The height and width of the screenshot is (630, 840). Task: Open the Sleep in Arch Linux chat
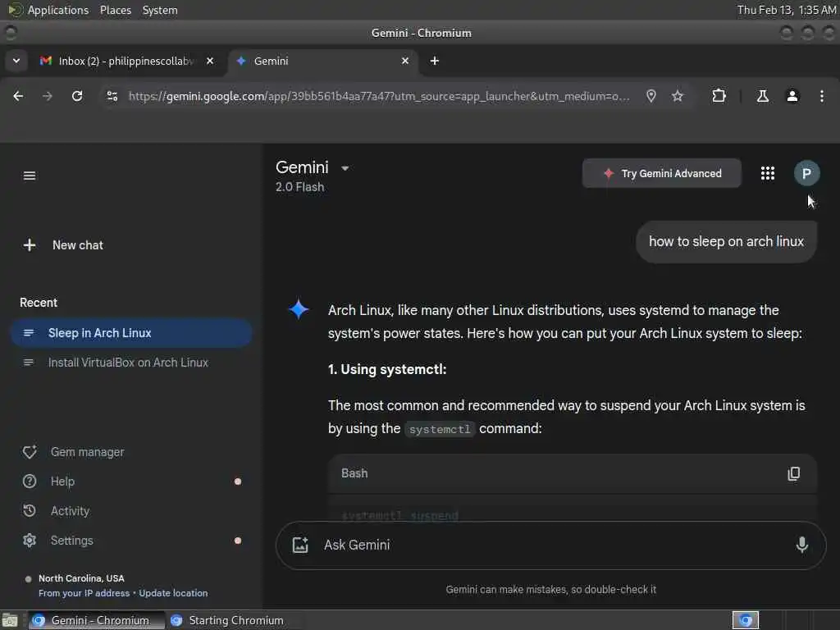coord(131,333)
